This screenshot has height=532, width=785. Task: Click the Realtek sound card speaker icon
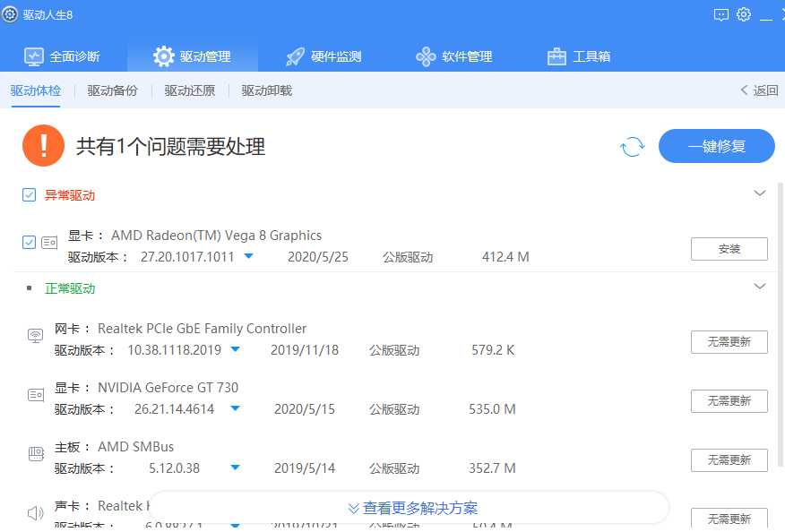point(36,513)
